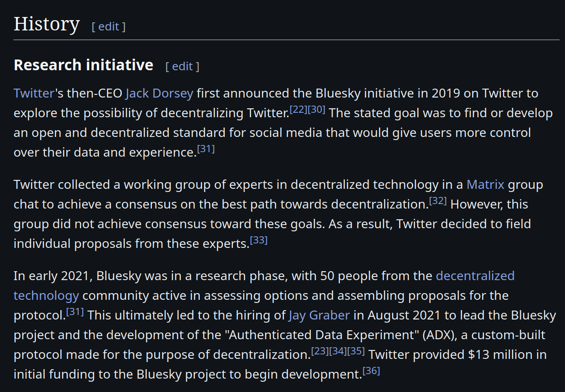Viewport: 565px width, 392px height.
Task: Click 'technology' link before 'community active'
Action: click(46, 296)
